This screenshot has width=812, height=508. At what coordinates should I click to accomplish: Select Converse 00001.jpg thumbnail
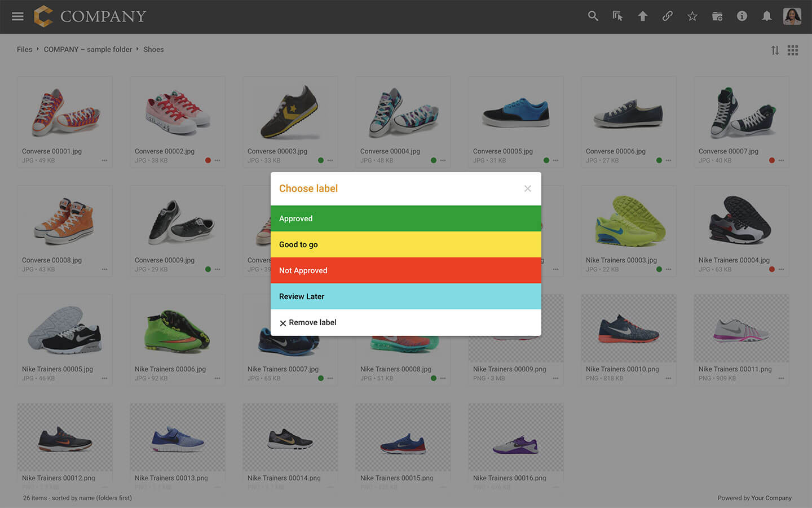tap(65, 111)
